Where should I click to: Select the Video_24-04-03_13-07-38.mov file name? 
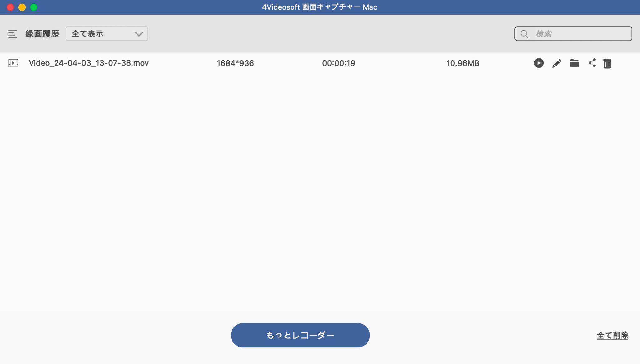(89, 63)
